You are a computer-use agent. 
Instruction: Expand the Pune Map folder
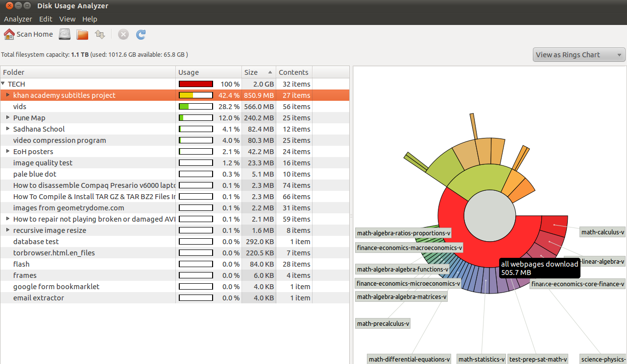[x=8, y=117]
